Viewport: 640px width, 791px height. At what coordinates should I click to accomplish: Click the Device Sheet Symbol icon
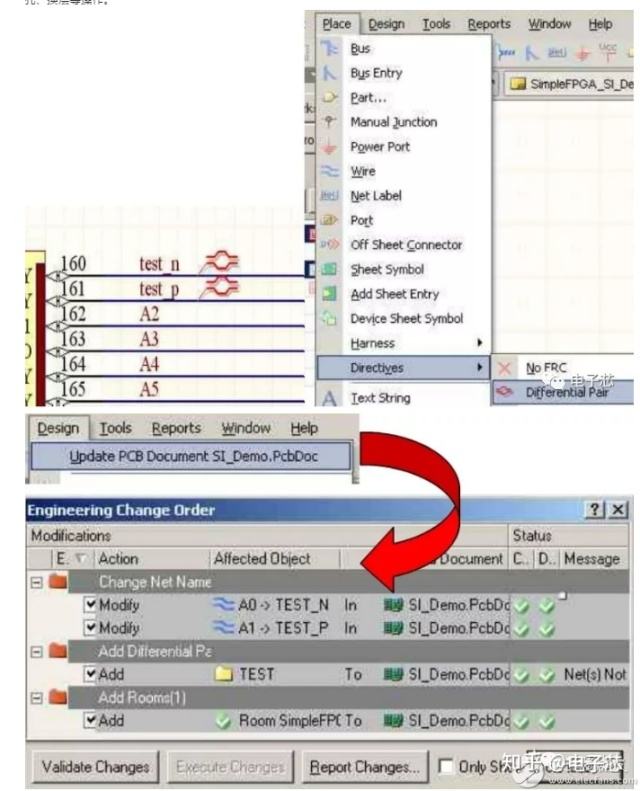pyautogui.click(x=329, y=318)
